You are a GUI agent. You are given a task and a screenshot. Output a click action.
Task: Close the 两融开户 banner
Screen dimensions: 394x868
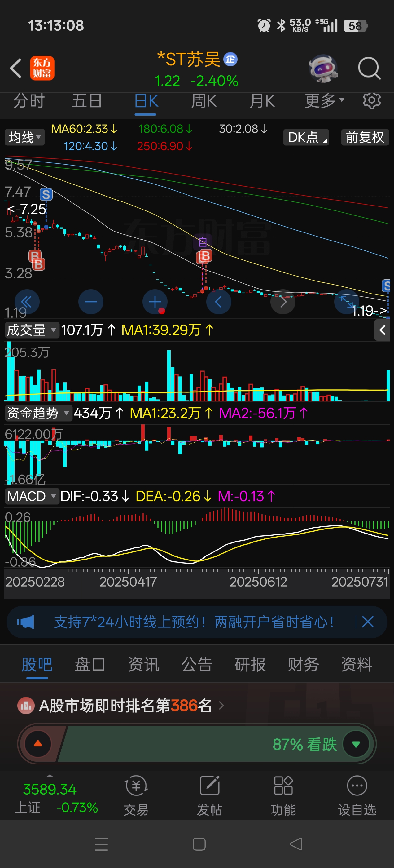pyautogui.click(x=368, y=622)
